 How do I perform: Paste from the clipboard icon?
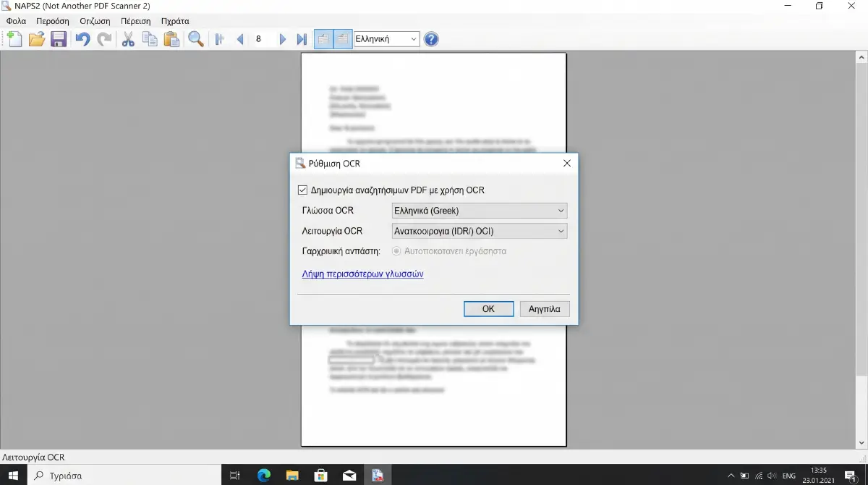(x=171, y=39)
